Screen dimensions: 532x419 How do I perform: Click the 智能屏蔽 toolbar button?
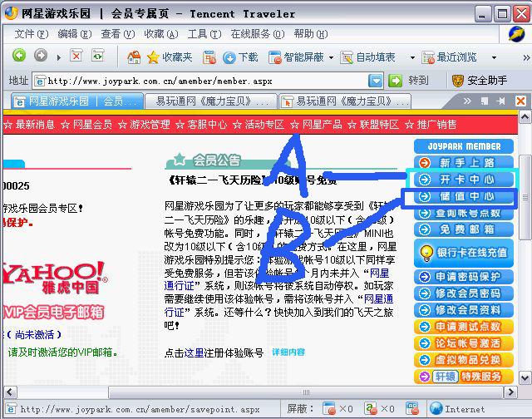(x=296, y=57)
